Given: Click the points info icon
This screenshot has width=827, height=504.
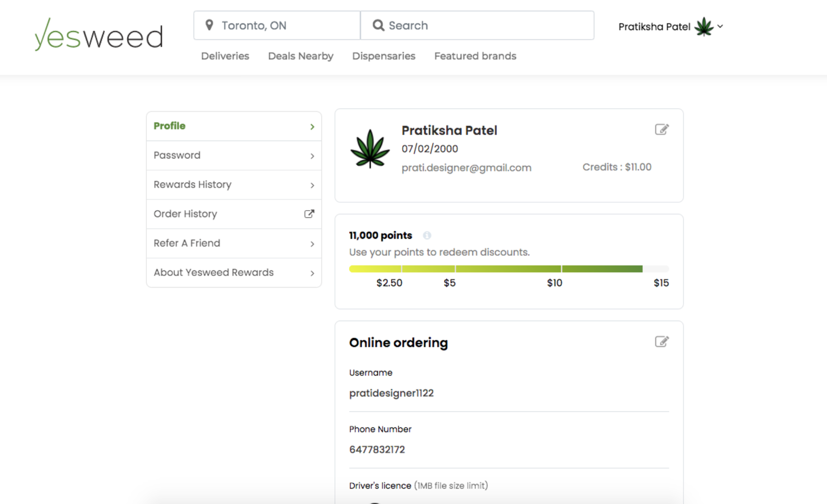Looking at the screenshot, I should click(427, 236).
